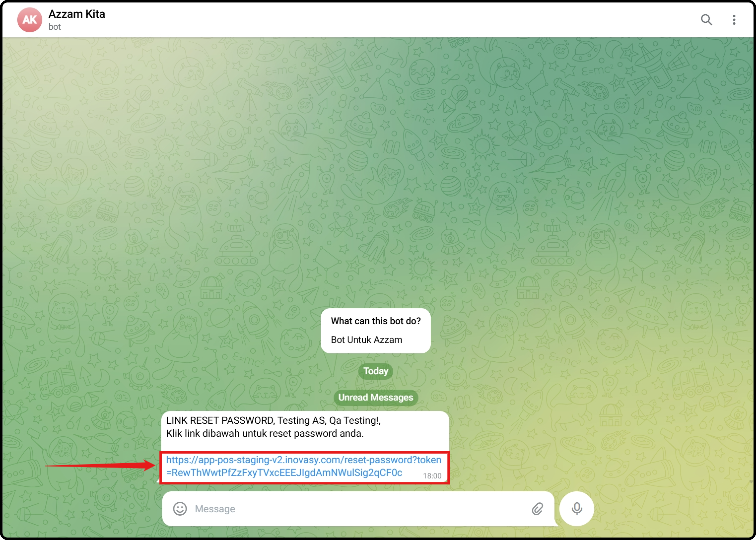Click the "bot" status under chat name

55,27
